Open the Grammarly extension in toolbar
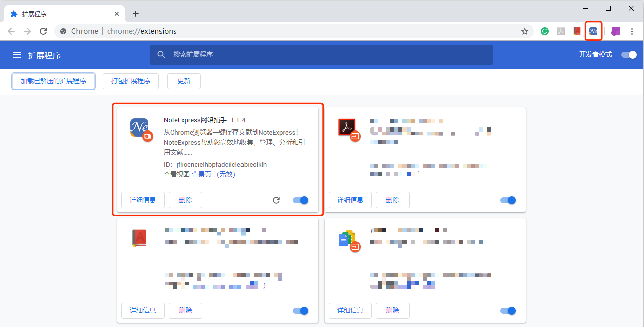Screen dimensions: 644x327 point(545,31)
